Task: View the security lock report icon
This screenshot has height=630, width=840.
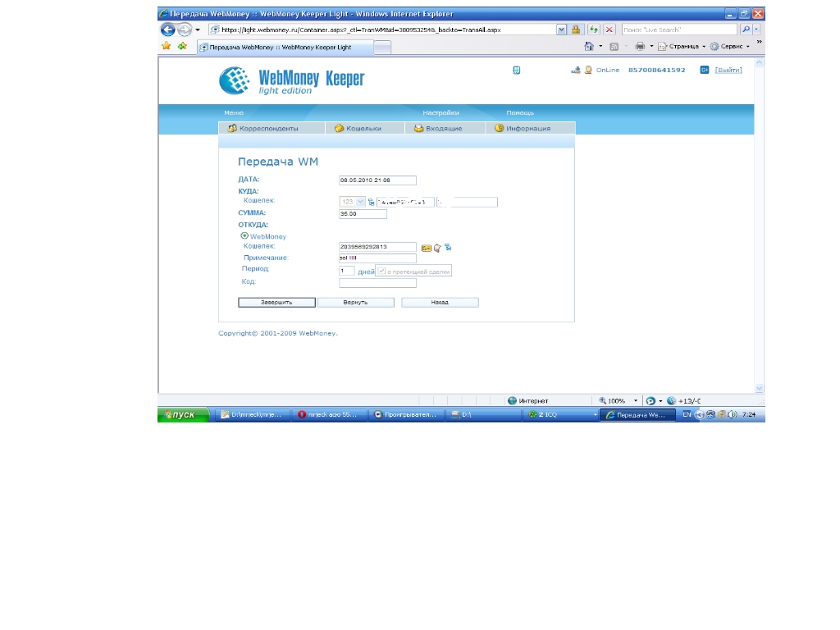Action: 576,30
